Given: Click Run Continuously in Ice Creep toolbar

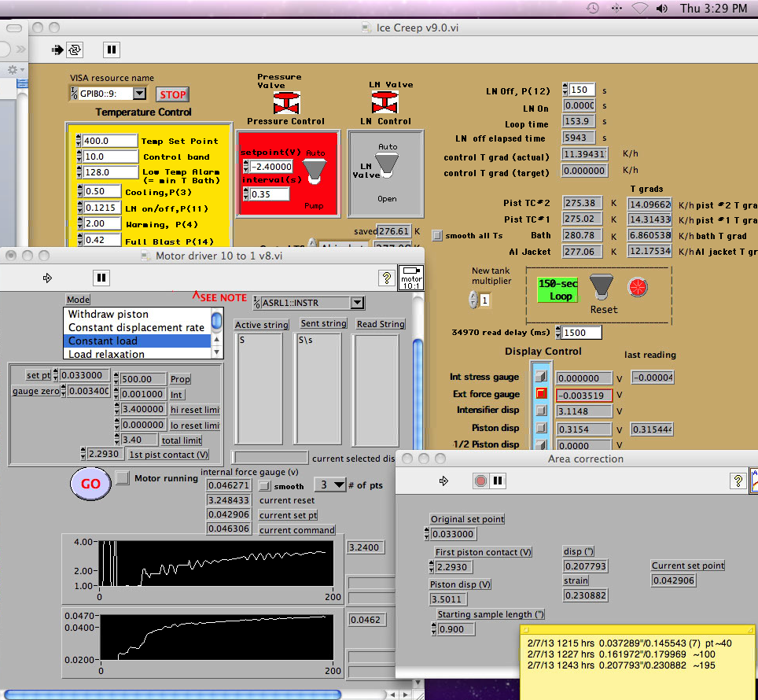Looking at the screenshot, I should pos(75,50).
